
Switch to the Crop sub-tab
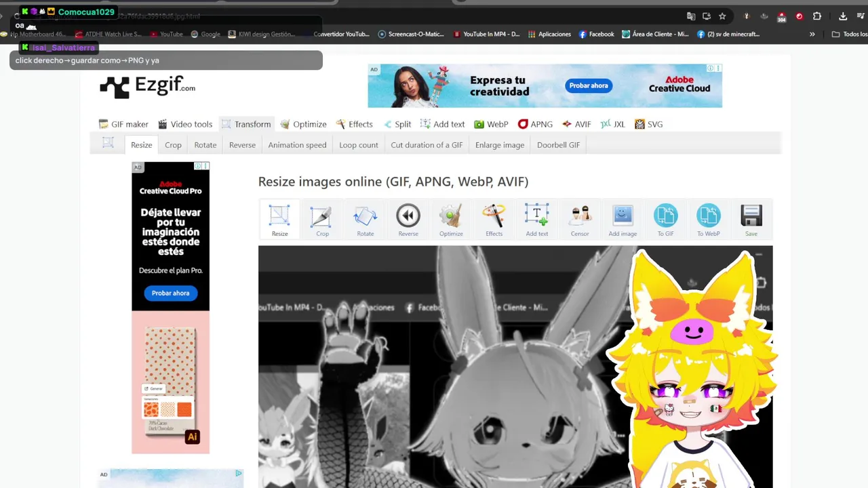pyautogui.click(x=173, y=145)
